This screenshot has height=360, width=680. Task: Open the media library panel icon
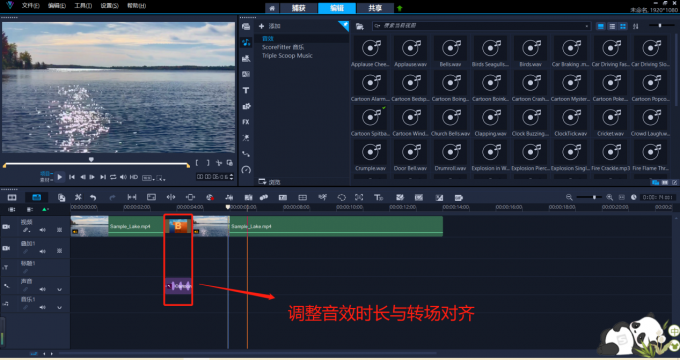[246, 27]
